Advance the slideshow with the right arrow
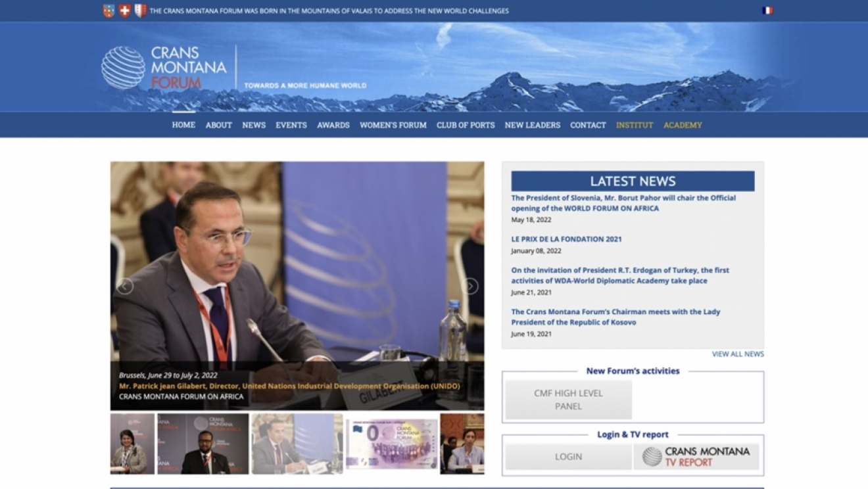The height and width of the screenshot is (489, 868). tap(470, 285)
